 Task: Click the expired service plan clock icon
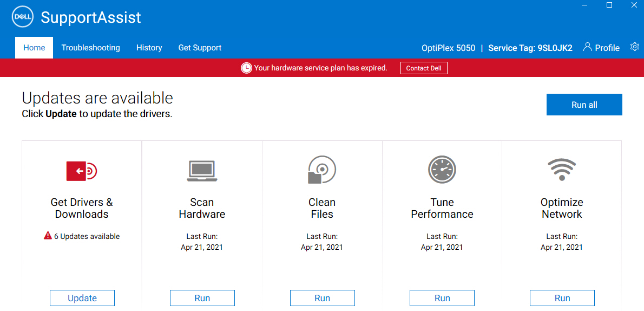[x=246, y=68]
